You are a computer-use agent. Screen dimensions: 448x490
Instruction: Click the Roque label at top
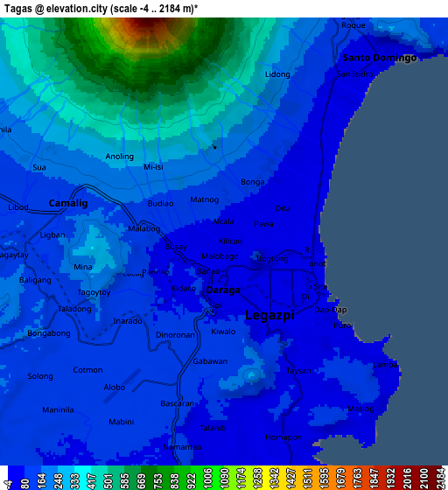353,25
